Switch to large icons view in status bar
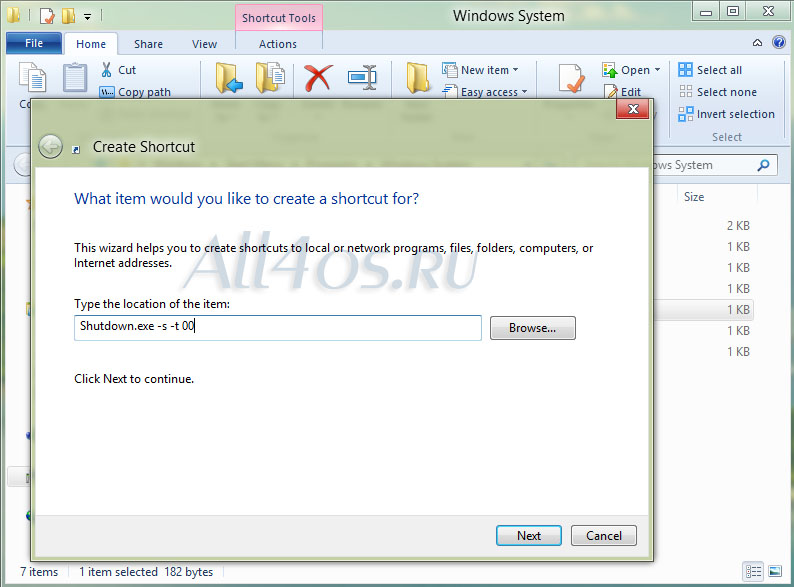 click(775, 572)
